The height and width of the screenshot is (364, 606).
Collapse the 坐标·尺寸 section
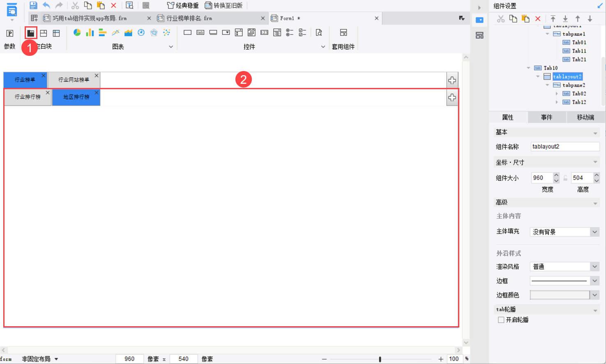(595, 162)
